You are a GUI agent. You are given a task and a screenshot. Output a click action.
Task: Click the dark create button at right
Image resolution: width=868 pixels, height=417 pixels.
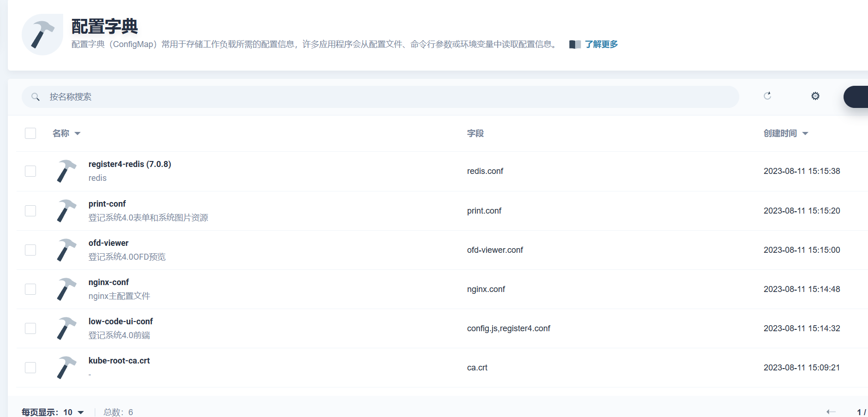pos(856,97)
